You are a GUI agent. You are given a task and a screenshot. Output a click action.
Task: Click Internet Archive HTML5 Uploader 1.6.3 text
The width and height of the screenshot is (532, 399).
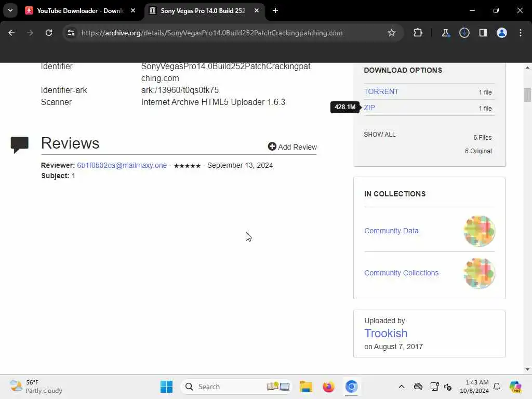tap(213, 102)
